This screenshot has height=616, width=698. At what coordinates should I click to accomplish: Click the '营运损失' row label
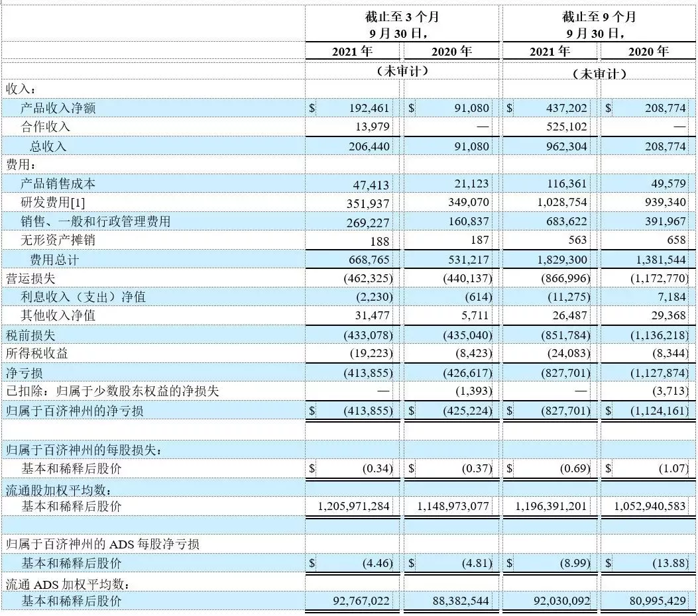tap(30, 278)
